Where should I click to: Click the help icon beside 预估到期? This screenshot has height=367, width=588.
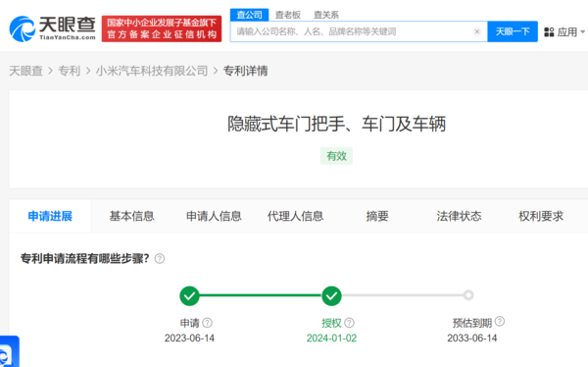click(500, 321)
